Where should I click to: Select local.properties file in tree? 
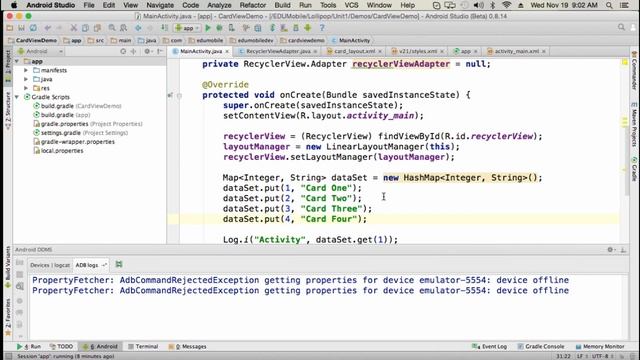[x=58, y=151]
